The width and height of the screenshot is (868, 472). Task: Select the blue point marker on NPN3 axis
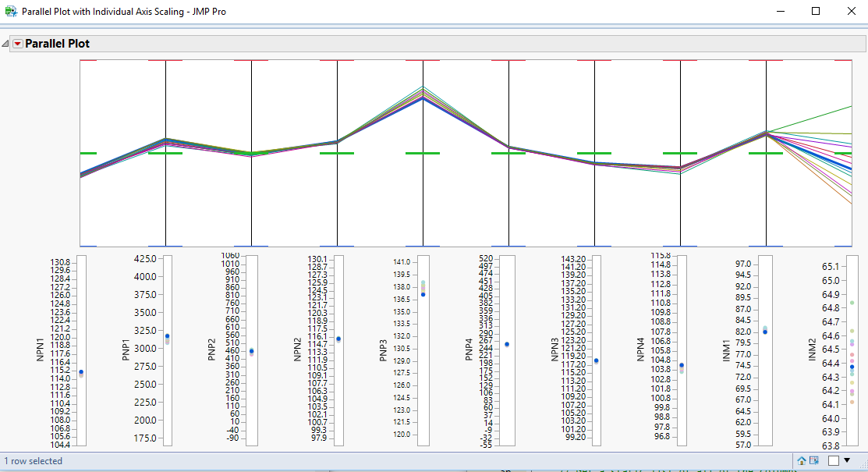(x=597, y=360)
